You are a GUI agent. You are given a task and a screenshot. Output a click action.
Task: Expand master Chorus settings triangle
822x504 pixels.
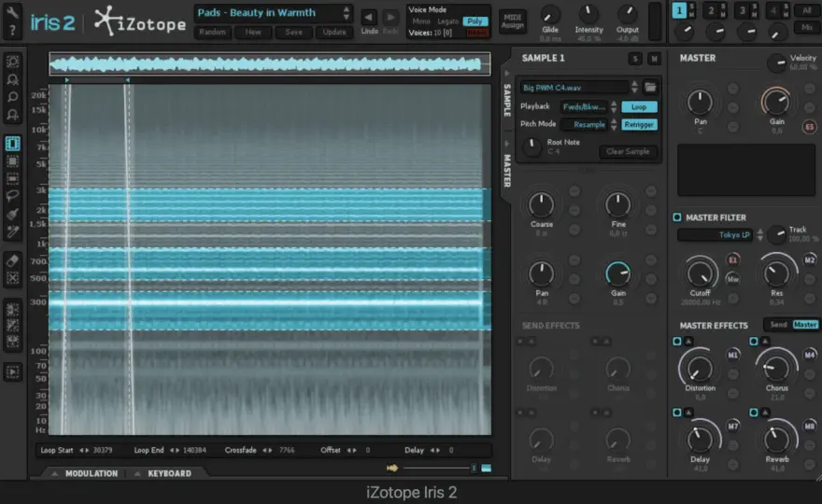point(765,341)
